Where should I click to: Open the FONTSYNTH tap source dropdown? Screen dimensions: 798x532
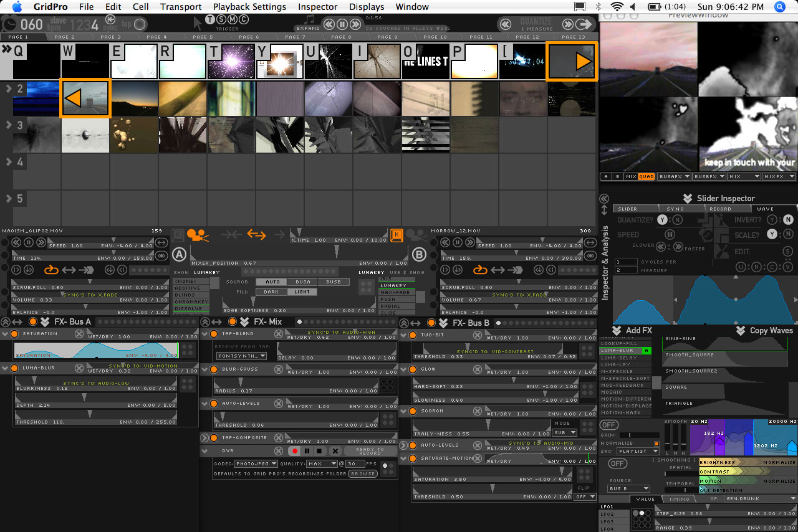pyautogui.click(x=241, y=356)
